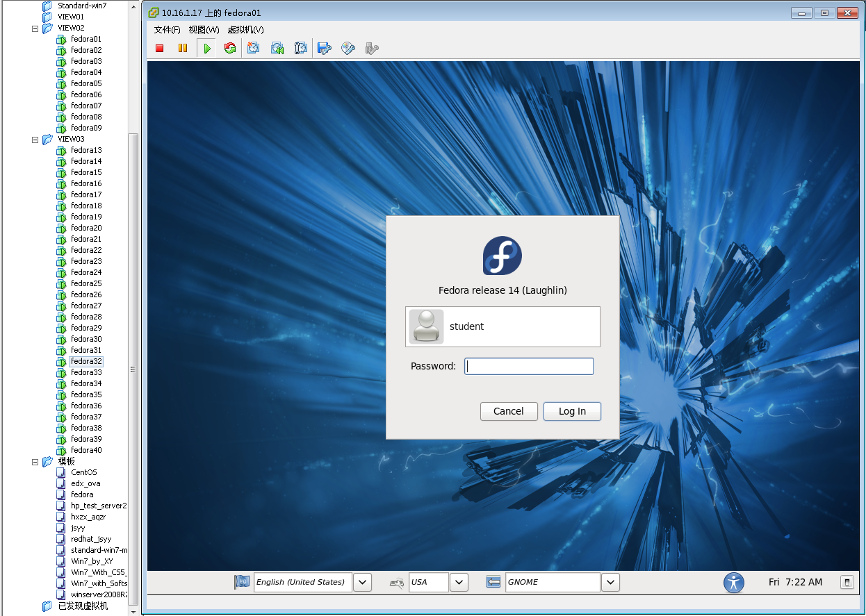Viewport: 866px width, 616px height.
Task: Open the USA keyboard layout dropdown
Action: pyautogui.click(x=459, y=582)
